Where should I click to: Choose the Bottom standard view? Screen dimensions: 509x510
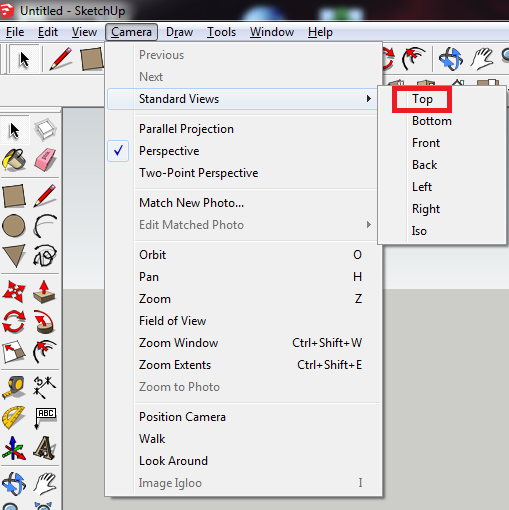442,121
